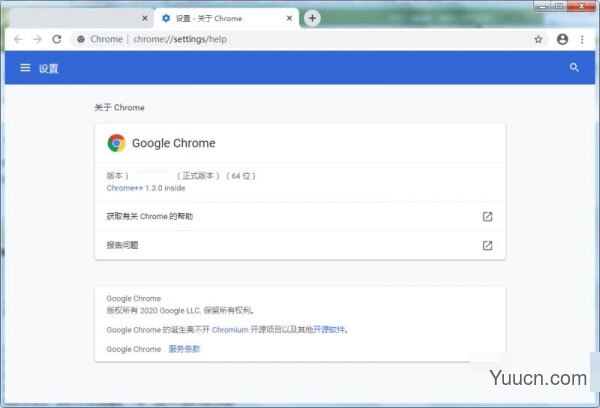Switch to the blank first tab
The image size is (600, 408).
tap(80, 18)
